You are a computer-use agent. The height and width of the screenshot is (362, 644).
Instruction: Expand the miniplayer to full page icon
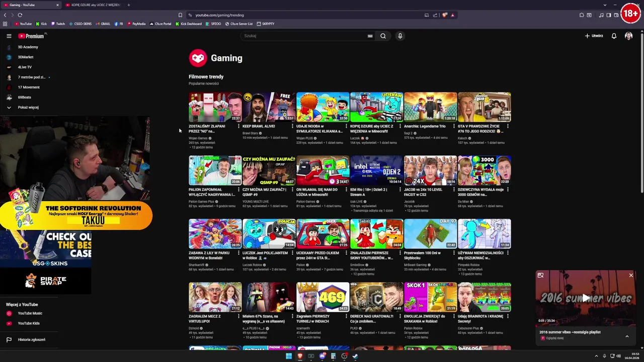pos(540,276)
